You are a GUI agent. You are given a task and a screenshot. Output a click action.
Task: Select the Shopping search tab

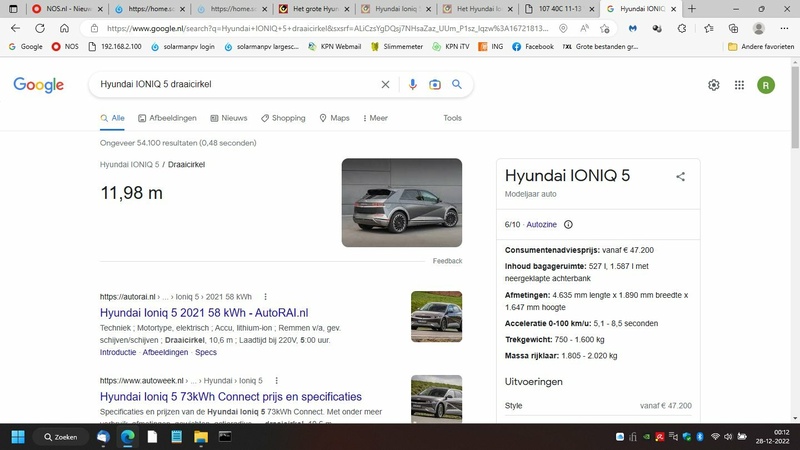point(283,118)
